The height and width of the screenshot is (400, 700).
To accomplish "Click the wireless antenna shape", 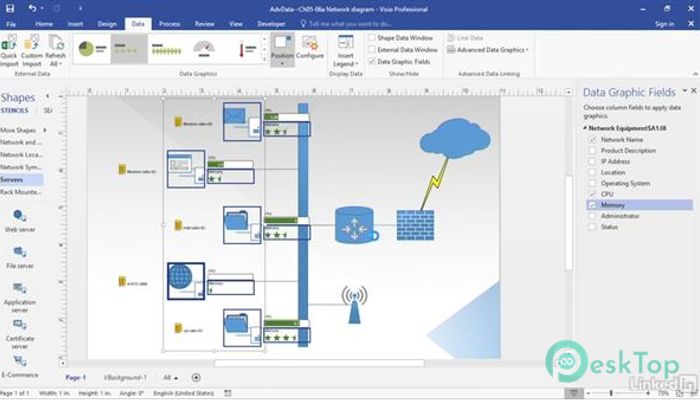I will (x=354, y=304).
